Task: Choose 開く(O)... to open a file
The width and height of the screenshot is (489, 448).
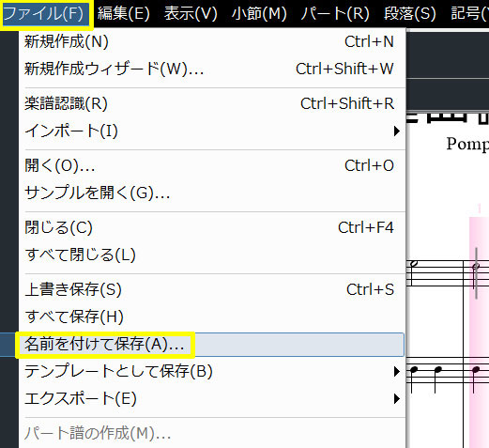Action: [212, 165]
